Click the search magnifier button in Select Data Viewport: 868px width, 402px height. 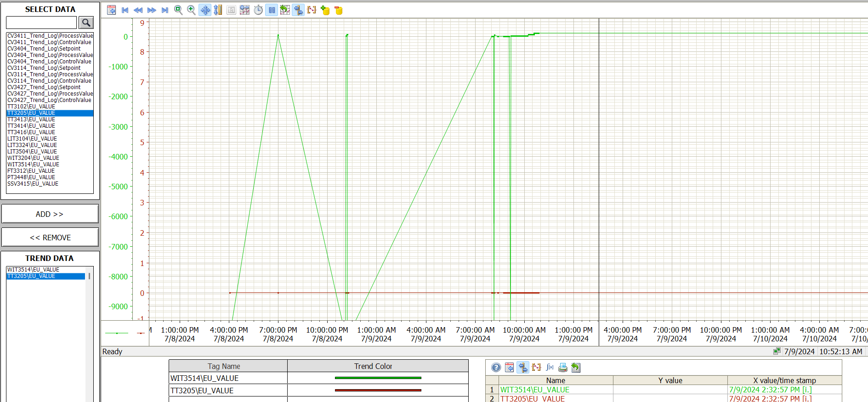click(x=86, y=23)
